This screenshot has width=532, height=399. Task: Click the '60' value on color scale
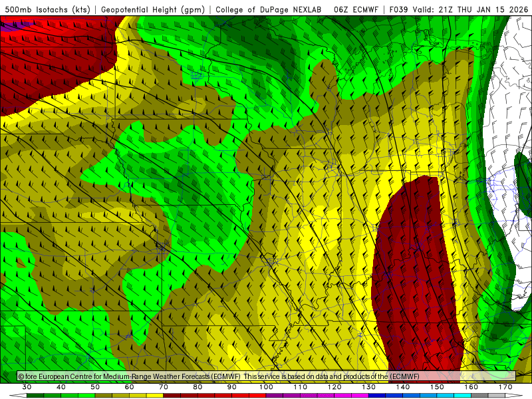pos(129,387)
